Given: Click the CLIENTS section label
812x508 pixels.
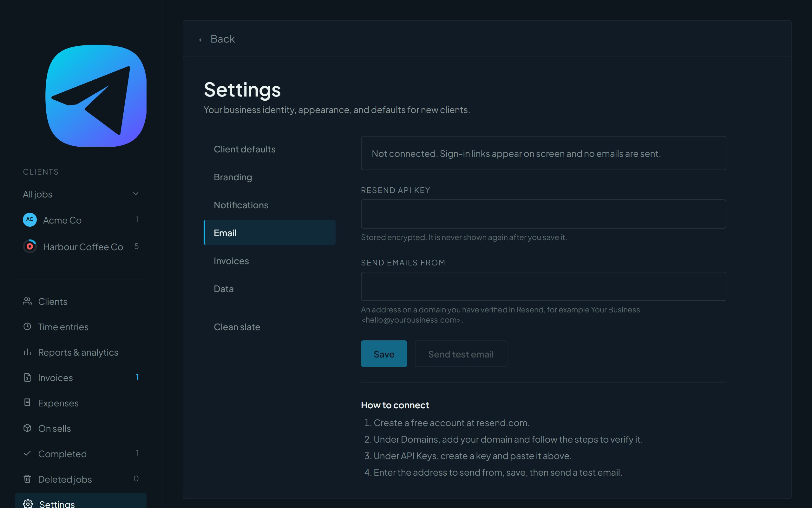Looking at the screenshot, I should coord(41,172).
